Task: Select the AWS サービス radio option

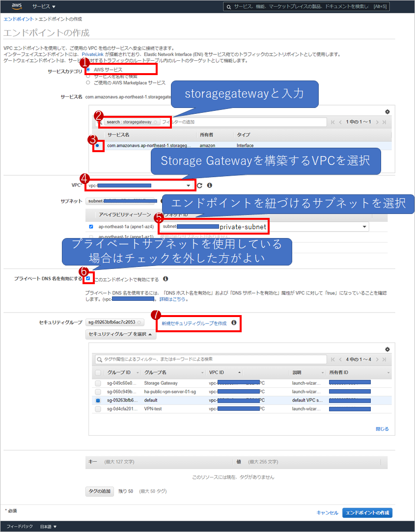Action: (88, 69)
